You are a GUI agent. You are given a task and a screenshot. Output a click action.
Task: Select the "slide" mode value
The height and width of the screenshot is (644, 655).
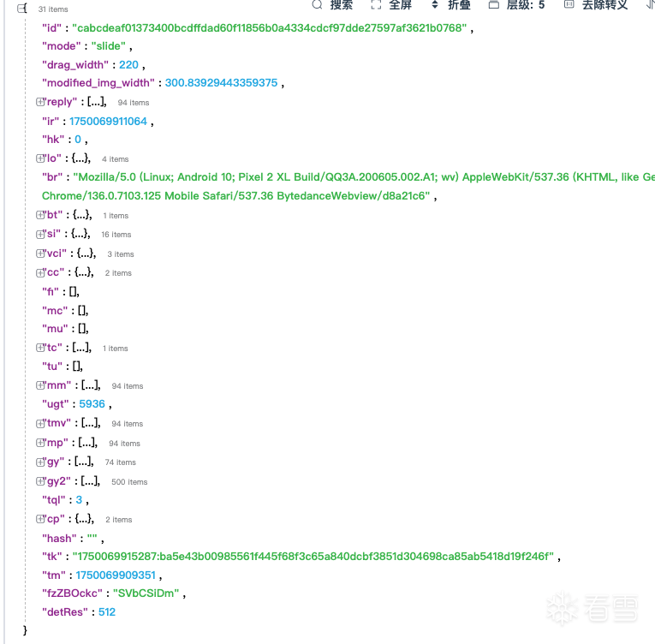109,46
